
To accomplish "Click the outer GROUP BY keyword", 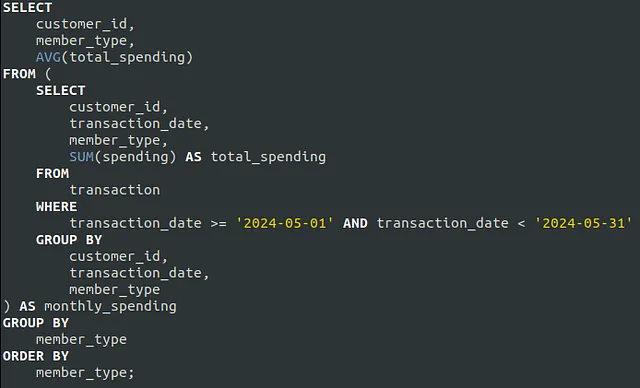I will click(36, 323).
